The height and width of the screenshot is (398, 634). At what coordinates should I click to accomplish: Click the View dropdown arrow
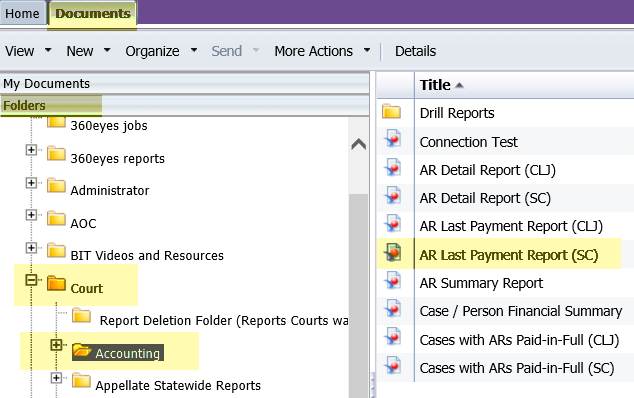(x=48, y=51)
